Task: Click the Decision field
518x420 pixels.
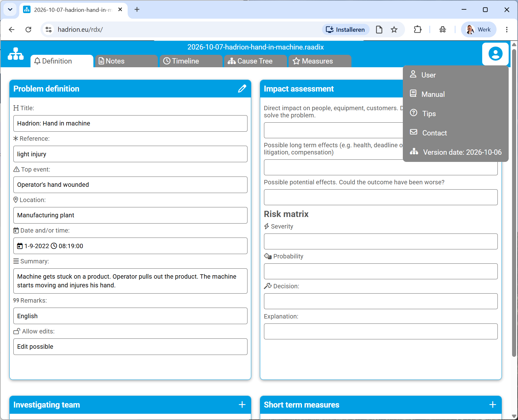Action: (381, 301)
